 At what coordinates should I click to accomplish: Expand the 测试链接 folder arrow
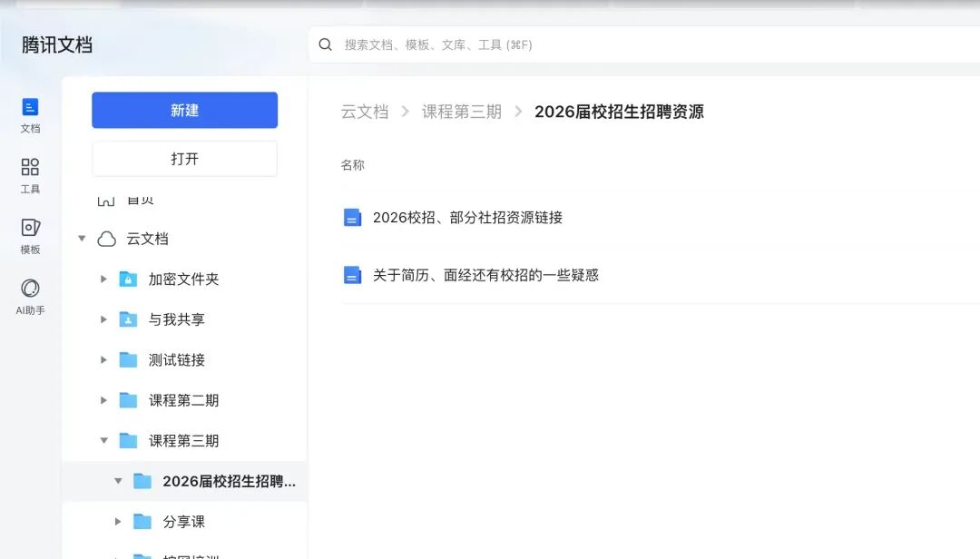103,359
